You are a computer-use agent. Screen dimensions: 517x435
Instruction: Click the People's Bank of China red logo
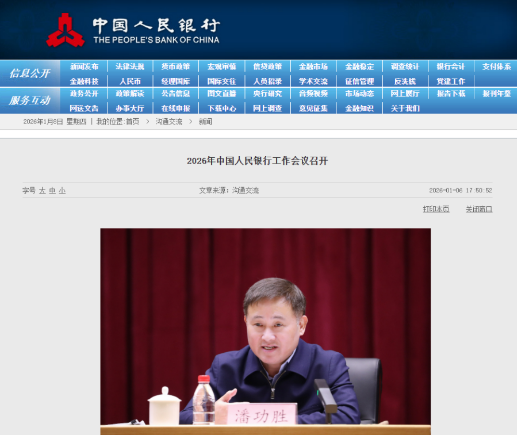coord(65,30)
